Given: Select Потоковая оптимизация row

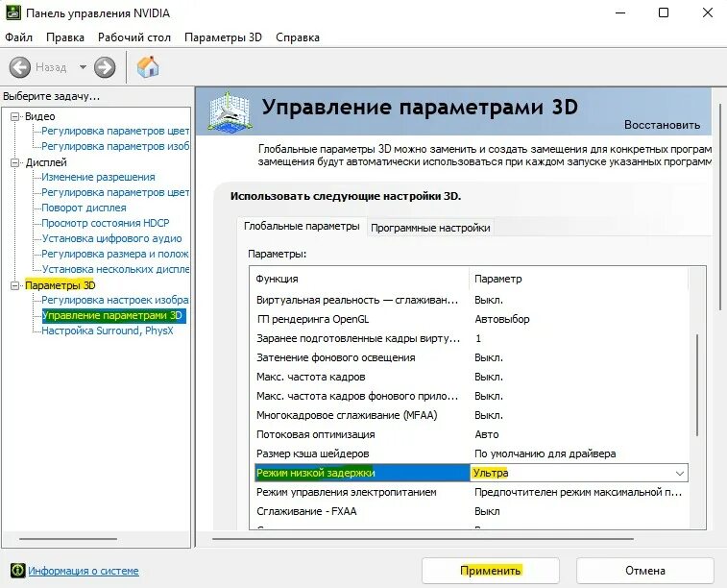Looking at the screenshot, I should pyautogui.click(x=472, y=434).
